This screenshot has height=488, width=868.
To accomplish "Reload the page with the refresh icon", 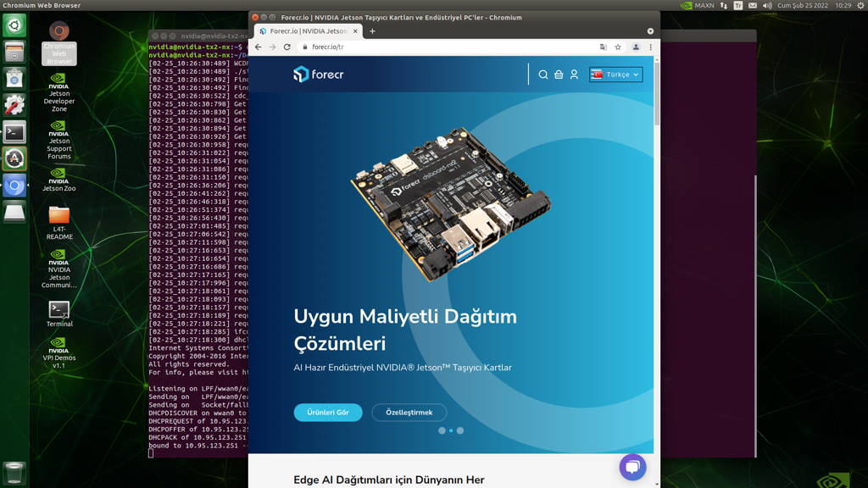I will tap(287, 47).
